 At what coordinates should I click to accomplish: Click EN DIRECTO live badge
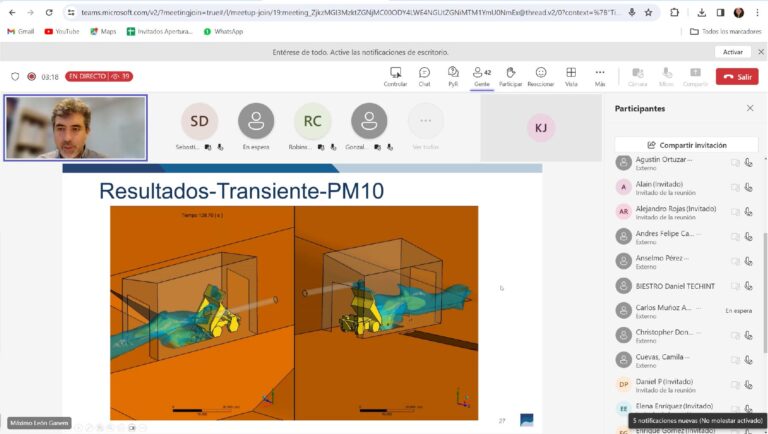[99, 76]
